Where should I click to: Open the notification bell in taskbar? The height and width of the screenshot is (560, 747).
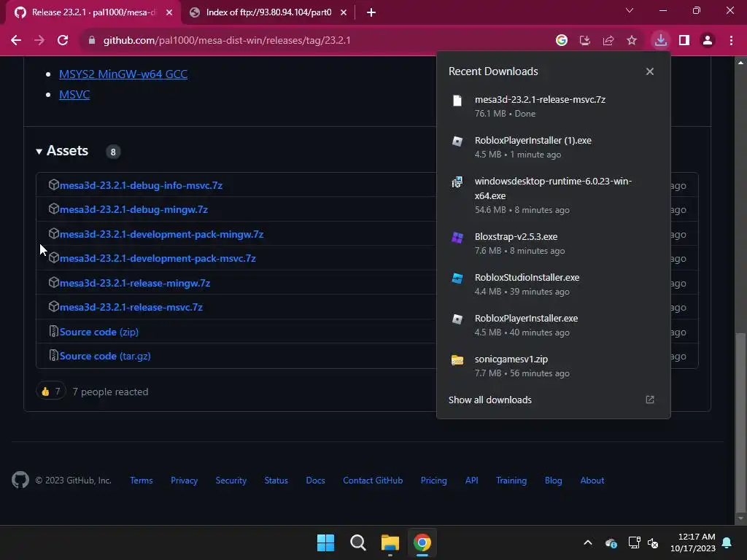[727, 542]
